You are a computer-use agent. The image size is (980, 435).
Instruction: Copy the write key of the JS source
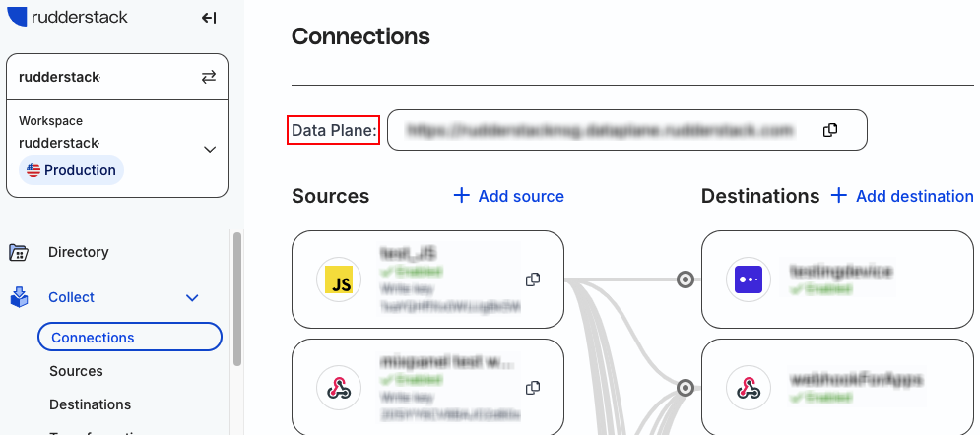click(x=533, y=280)
